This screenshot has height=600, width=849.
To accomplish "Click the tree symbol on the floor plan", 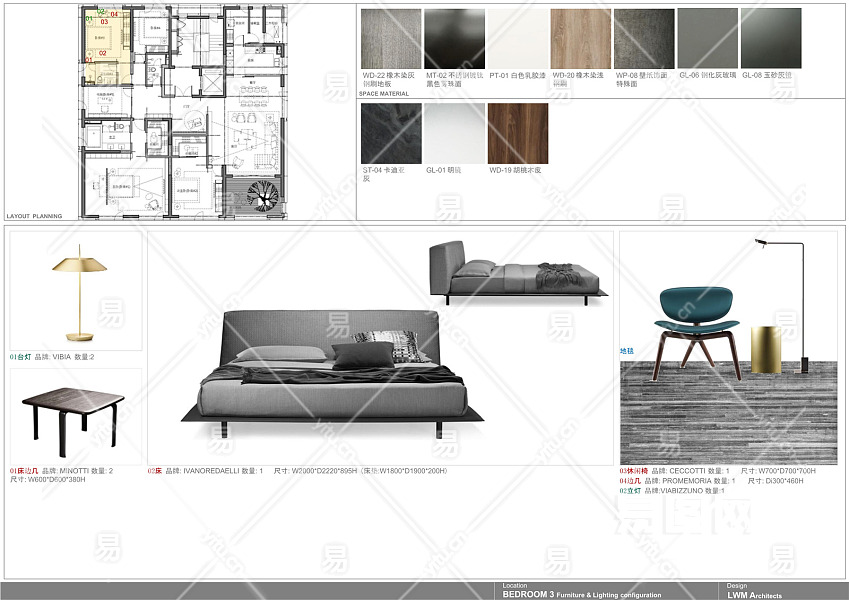I will coord(262,195).
